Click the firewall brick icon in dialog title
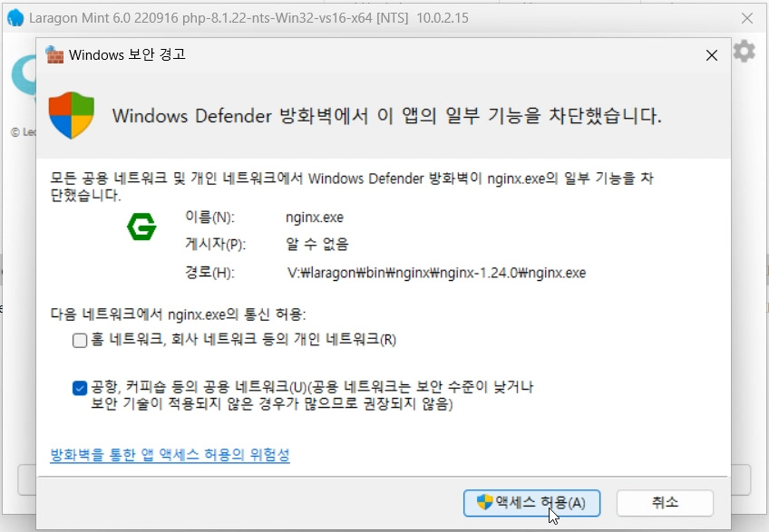This screenshot has height=532, width=769. 54,54
